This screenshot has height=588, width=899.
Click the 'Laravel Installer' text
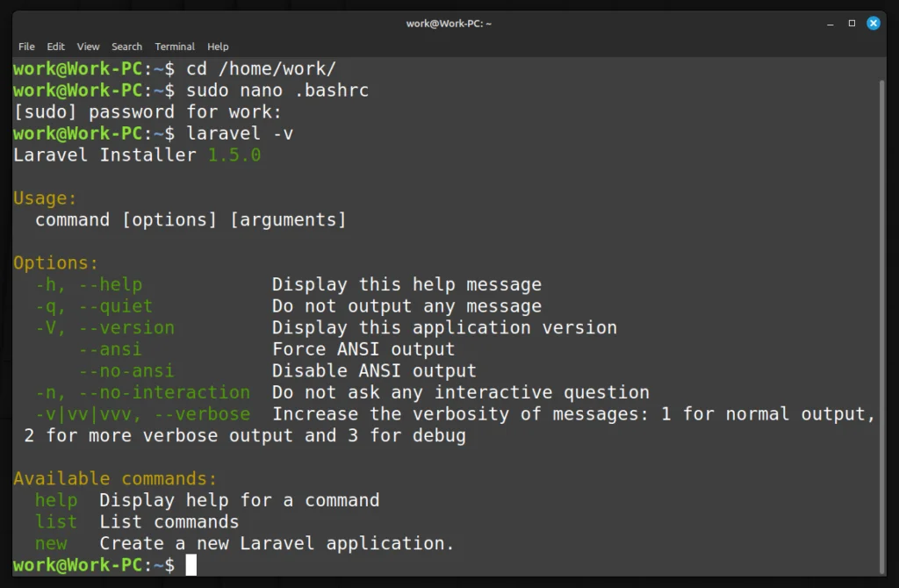click(x=105, y=155)
